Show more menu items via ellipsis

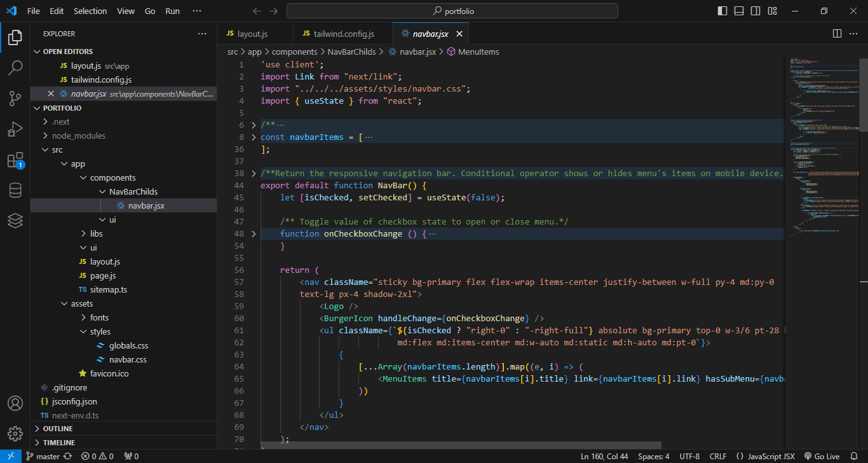pyautogui.click(x=197, y=11)
